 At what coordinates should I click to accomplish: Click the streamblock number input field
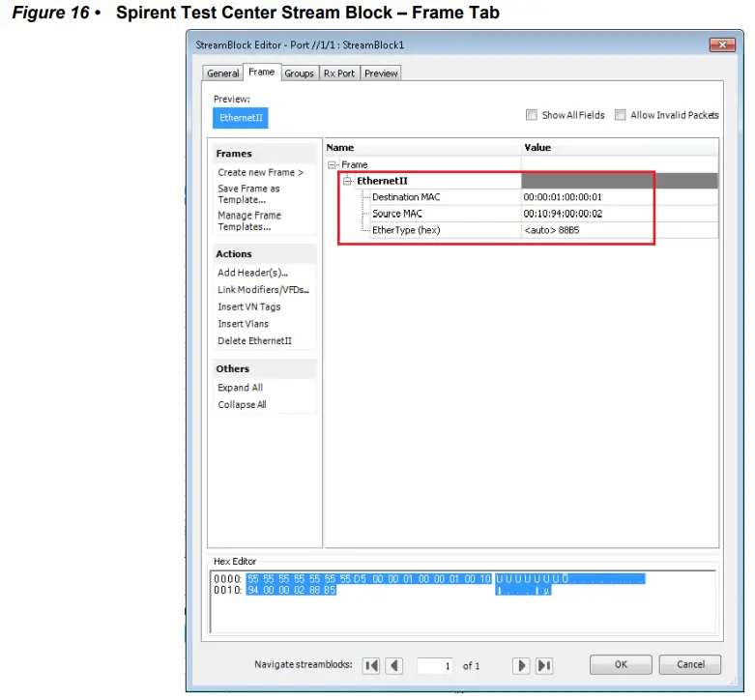pos(435,666)
